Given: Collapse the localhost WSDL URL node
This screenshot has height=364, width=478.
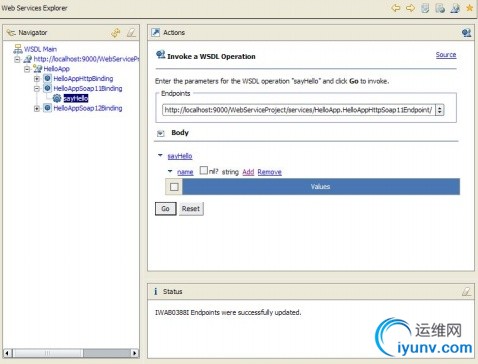Looking at the screenshot, I should [x=17, y=59].
